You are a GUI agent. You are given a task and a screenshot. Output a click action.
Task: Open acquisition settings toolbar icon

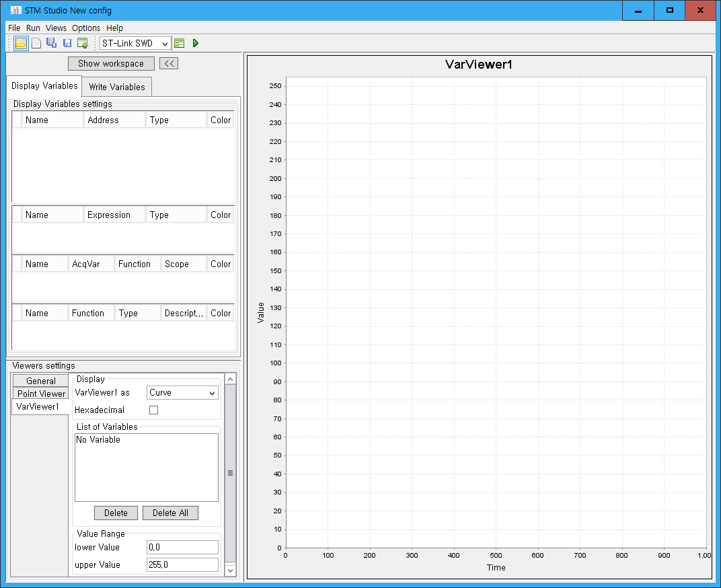180,43
